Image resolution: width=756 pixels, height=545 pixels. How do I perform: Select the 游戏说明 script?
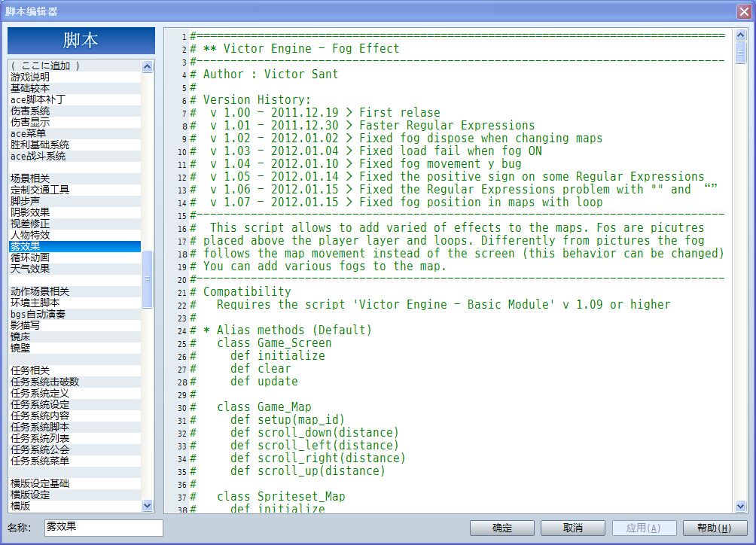point(75,77)
